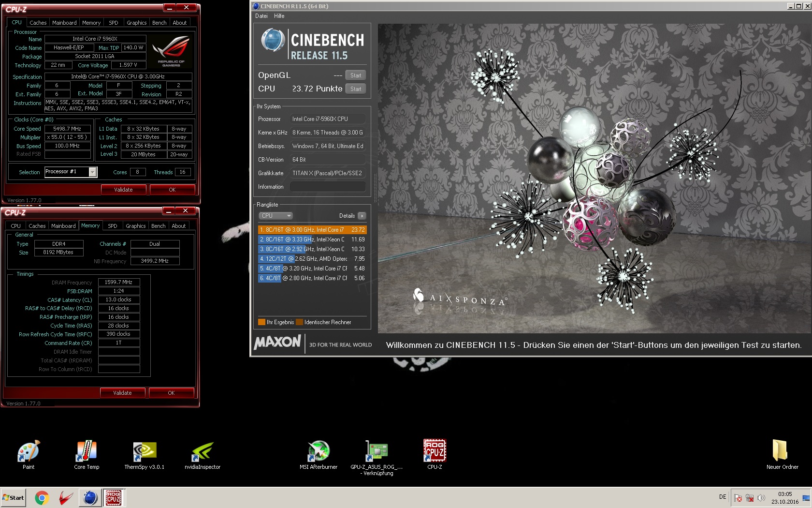Click the volume speaker tray icon
The height and width of the screenshot is (508, 812).
click(x=761, y=498)
